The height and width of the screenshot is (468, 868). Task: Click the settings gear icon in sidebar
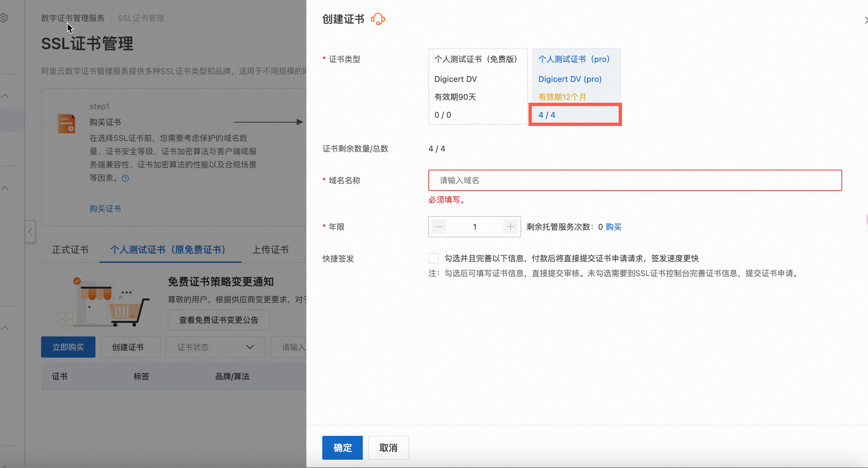(4, 18)
